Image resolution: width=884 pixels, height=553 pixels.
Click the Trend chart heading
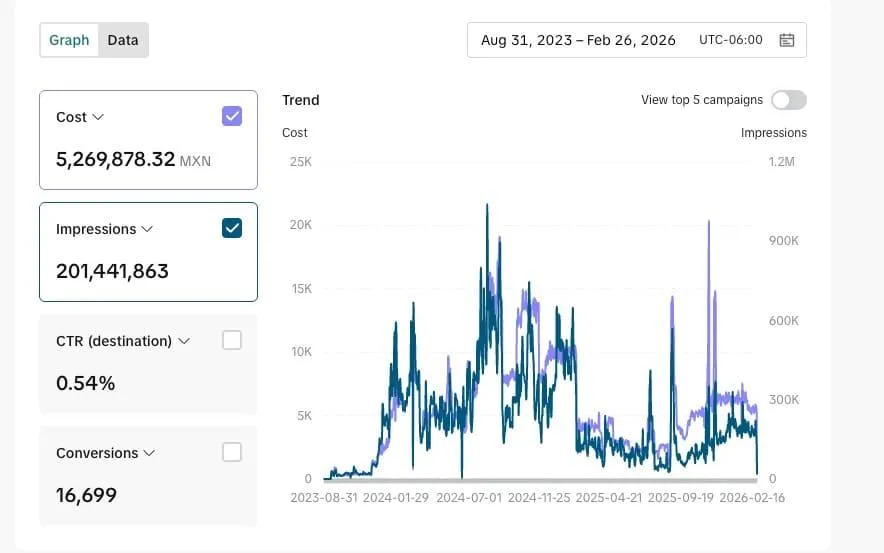pyautogui.click(x=300, y=100)
